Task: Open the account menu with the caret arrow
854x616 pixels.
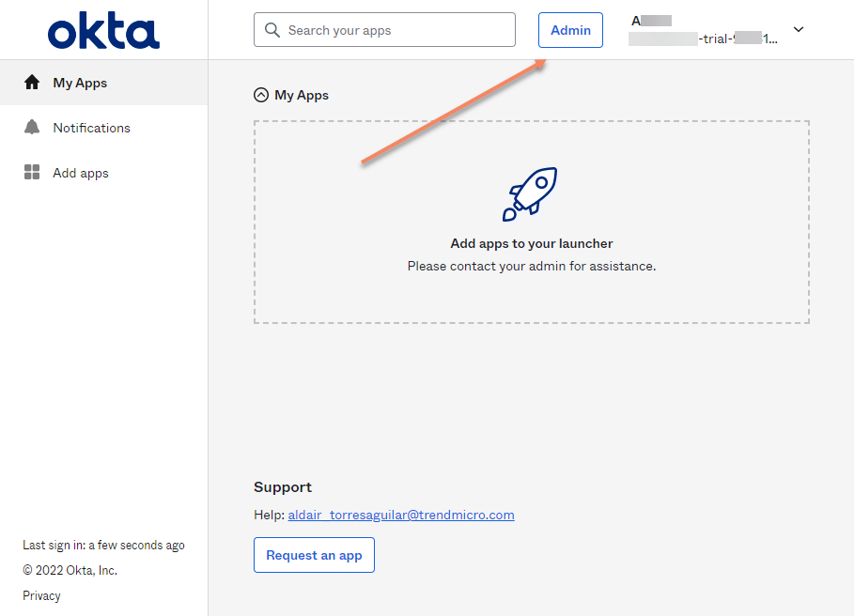Action: [798, 29]
